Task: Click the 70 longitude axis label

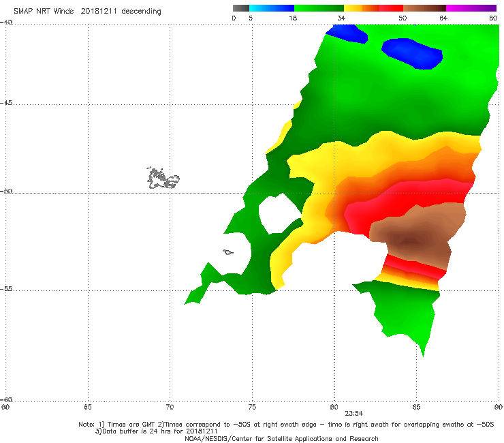Action: point(170,407)
